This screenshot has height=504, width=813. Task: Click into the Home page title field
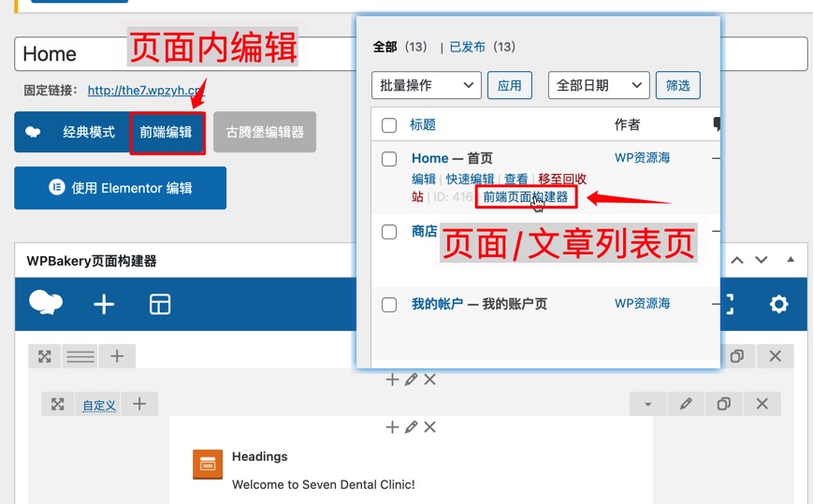tap(411, 53)
